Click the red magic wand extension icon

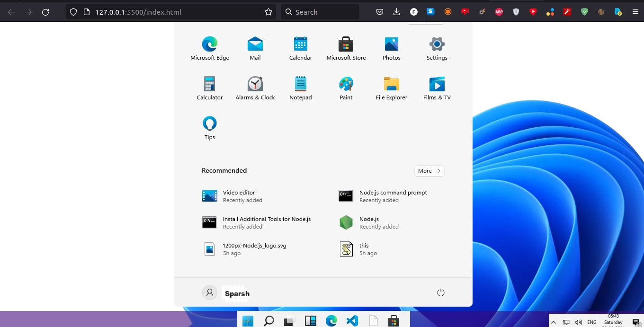[567, 12]
